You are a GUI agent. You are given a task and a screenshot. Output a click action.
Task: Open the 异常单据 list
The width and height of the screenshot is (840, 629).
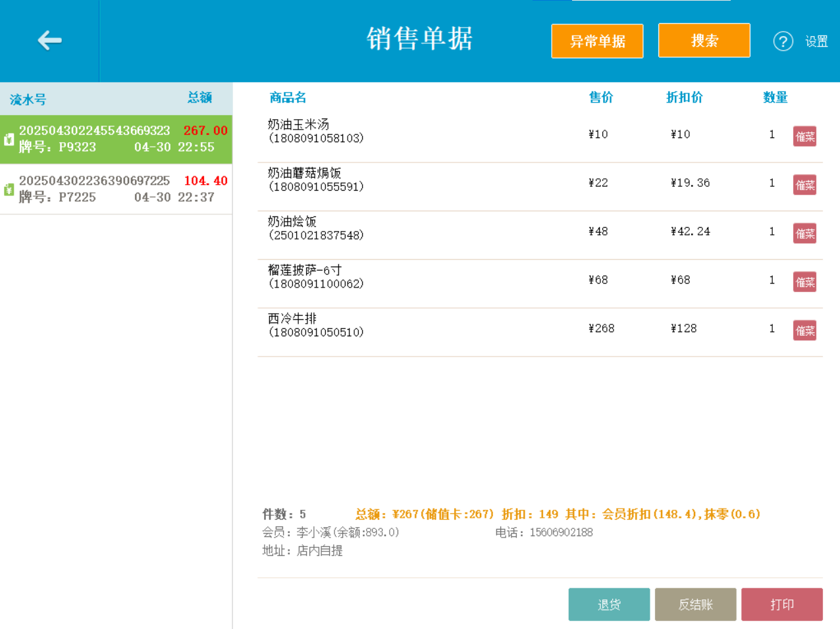597,41
